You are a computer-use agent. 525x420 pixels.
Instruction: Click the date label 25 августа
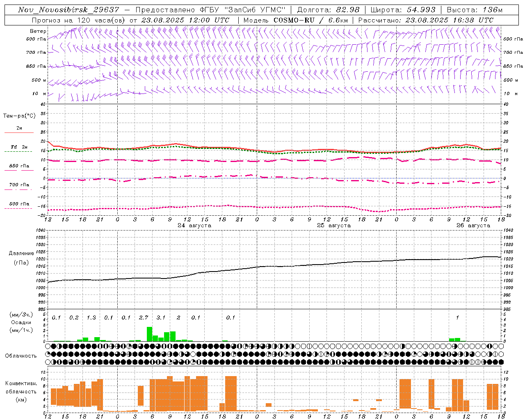(x=334, y=226)
